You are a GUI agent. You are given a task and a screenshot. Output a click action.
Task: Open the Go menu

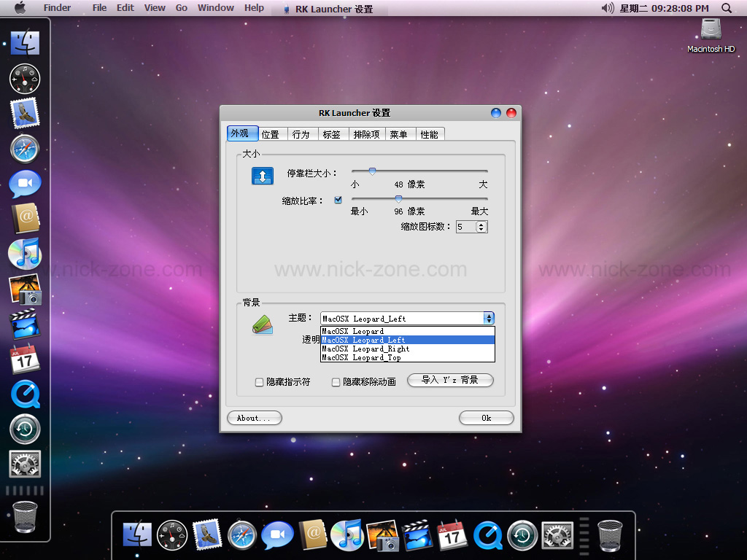click(182, 8)
